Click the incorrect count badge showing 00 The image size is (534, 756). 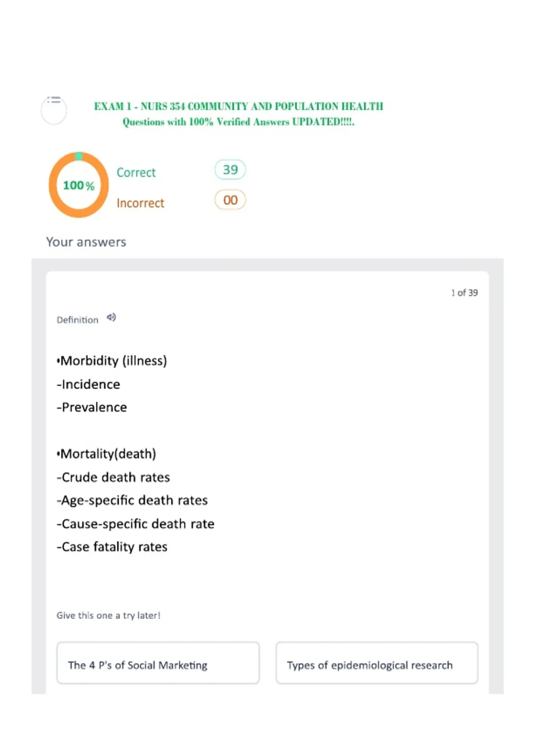click(230, 200)
